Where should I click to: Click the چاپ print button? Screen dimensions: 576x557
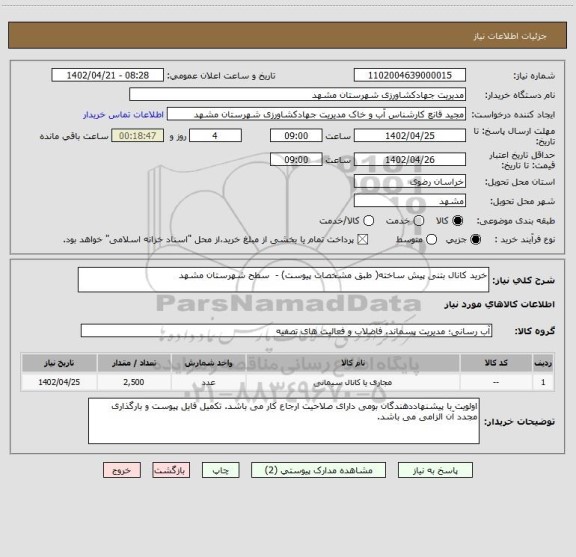(220, 470)
